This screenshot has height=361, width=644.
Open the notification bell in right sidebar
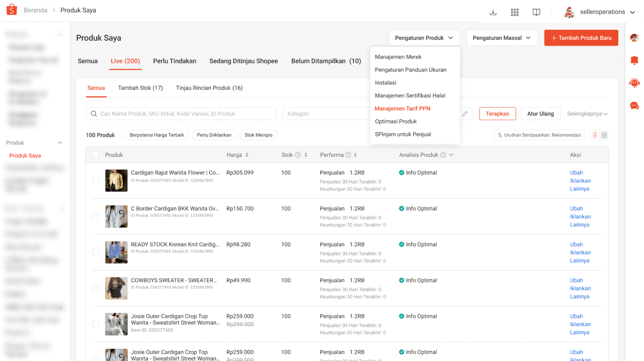(x=634, y=60)
